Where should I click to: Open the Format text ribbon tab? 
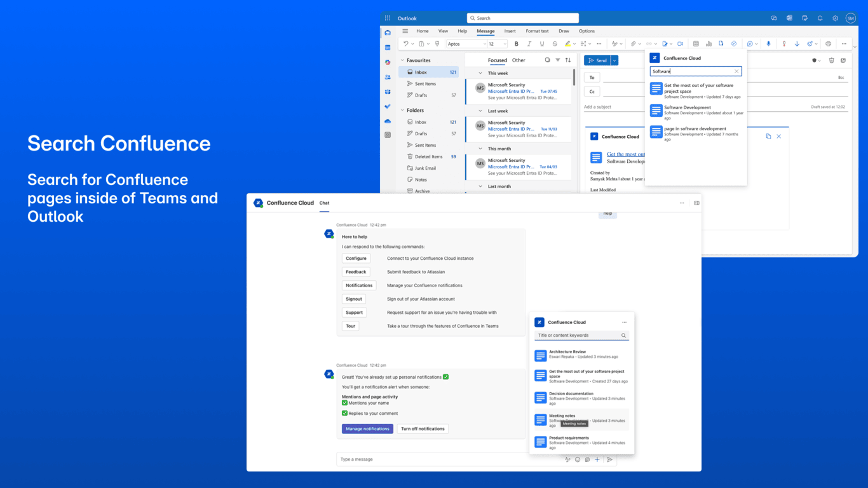pyautogui.click(x=537, y=31)
